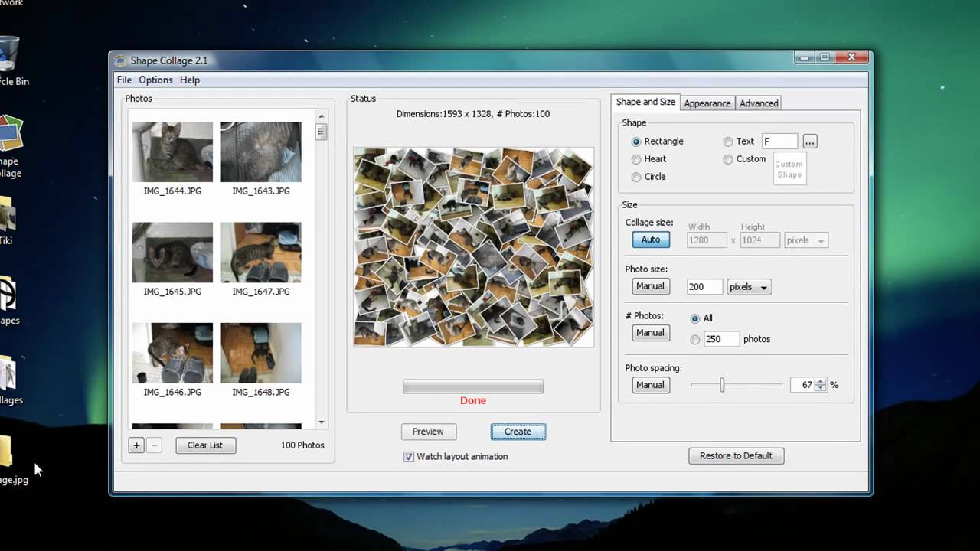This screenshot has width=980, height=551.
Task: Select the 250 photos radio button
Action: coord(695,339)
